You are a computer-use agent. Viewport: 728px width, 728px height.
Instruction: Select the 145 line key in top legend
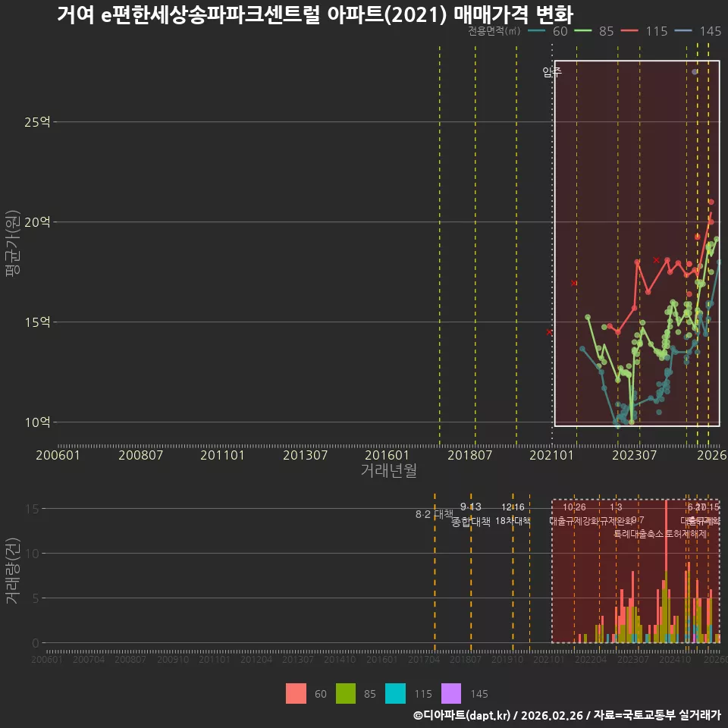(683, 31)
